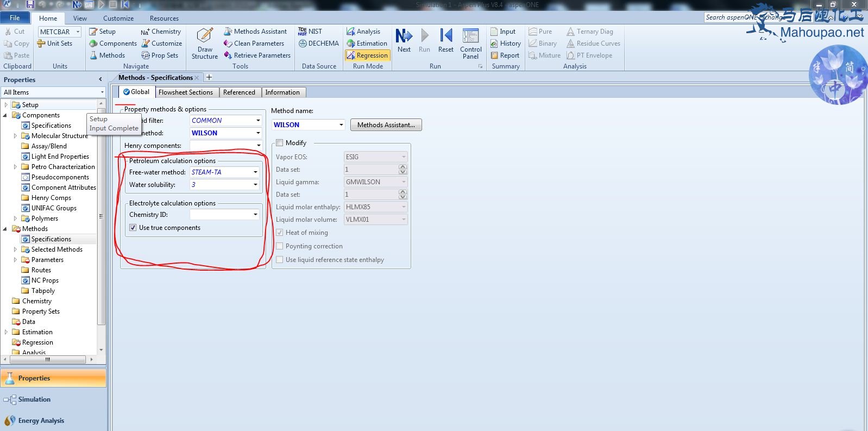The width and height of the screenshot is (868, 431).
Task: Open Prop Sets from the ribbon
Action: pos(160,55)
